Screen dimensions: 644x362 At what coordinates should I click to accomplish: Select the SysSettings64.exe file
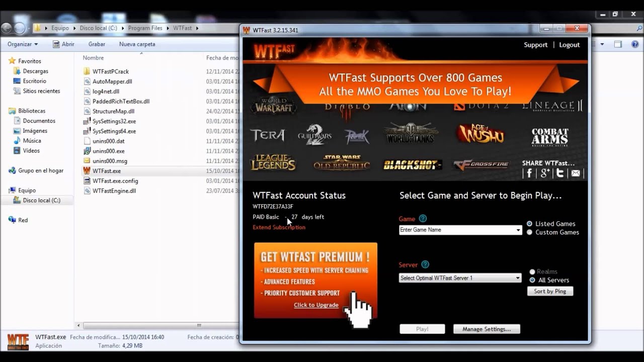[114, 131]
